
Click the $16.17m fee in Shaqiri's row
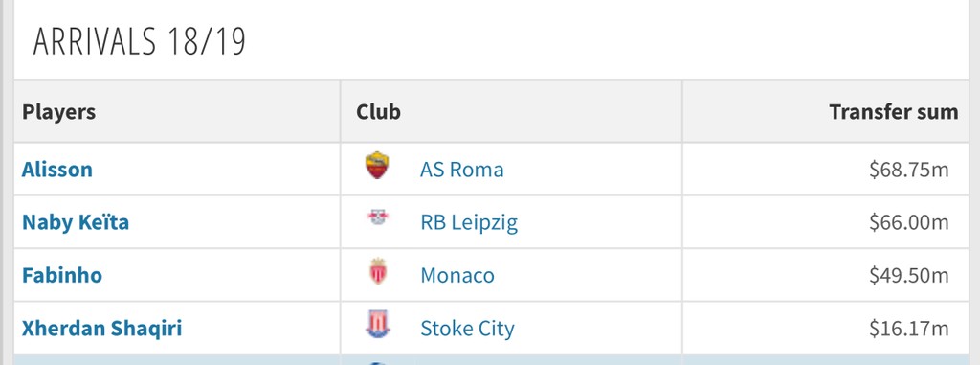[x=909, y=328]
